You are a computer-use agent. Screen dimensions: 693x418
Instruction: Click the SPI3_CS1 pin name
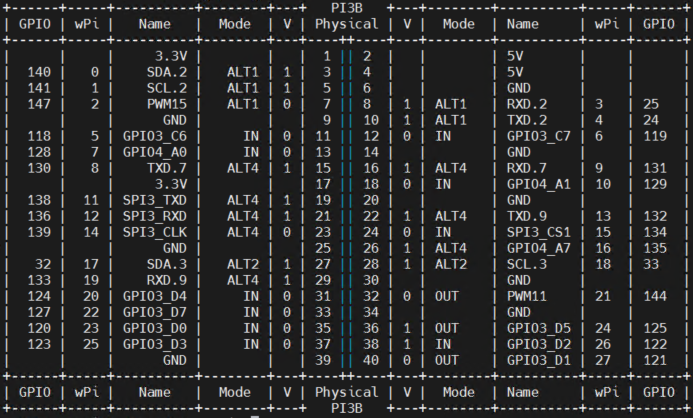(539, 233)
